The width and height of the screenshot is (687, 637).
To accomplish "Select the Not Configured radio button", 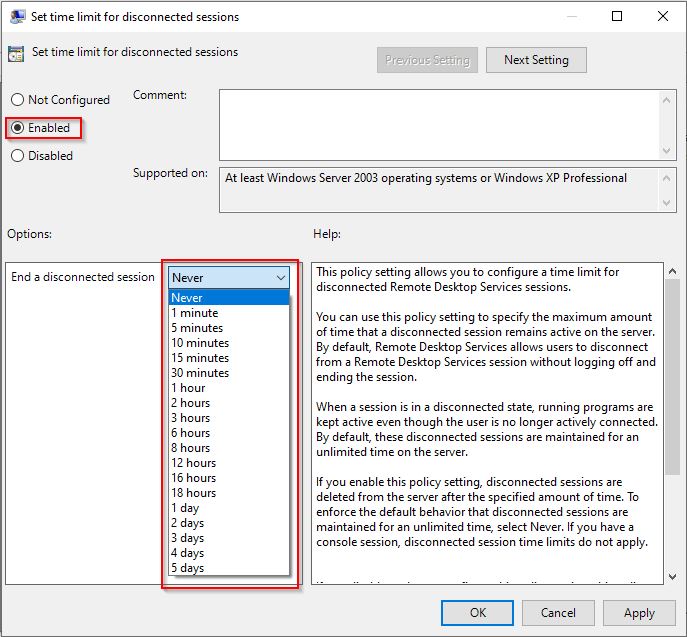I will pyautogui.click(x=17, y=100).
